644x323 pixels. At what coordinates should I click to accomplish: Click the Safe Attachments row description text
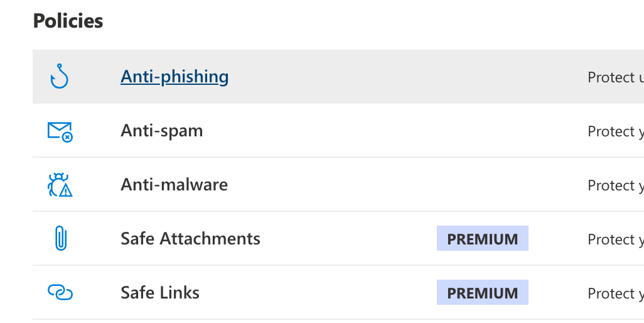615,239
